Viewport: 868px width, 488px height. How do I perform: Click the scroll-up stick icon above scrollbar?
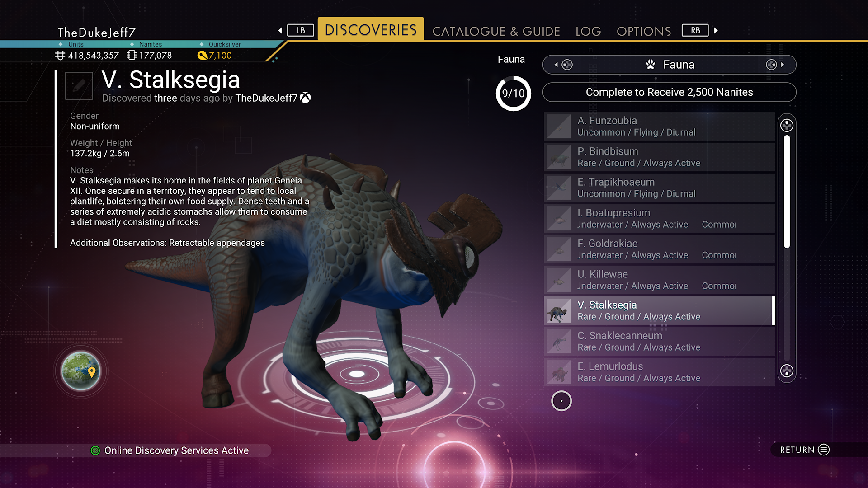click(x=787, y=125)
